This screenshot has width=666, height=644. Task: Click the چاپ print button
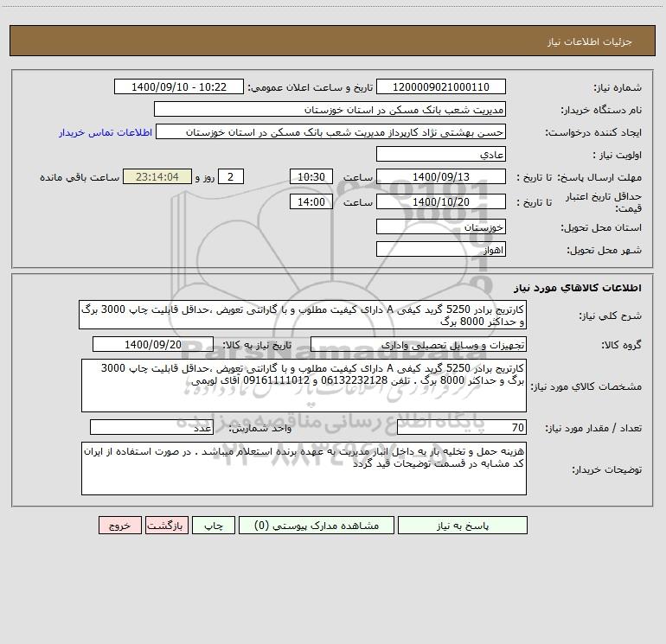point(214,525)
